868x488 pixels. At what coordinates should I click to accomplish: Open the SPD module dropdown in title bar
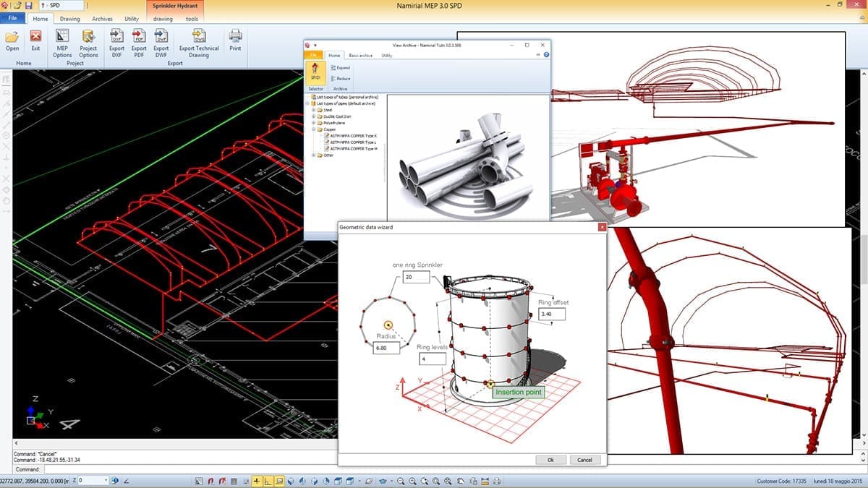63,5
